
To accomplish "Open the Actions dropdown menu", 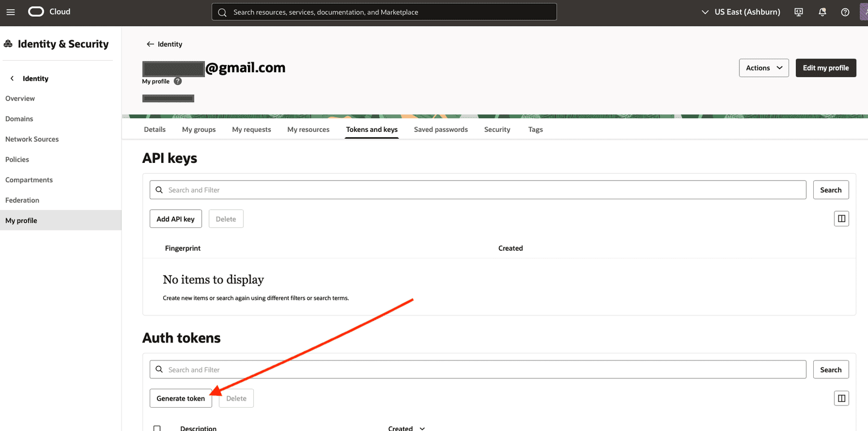I will [x=763, y=68].
